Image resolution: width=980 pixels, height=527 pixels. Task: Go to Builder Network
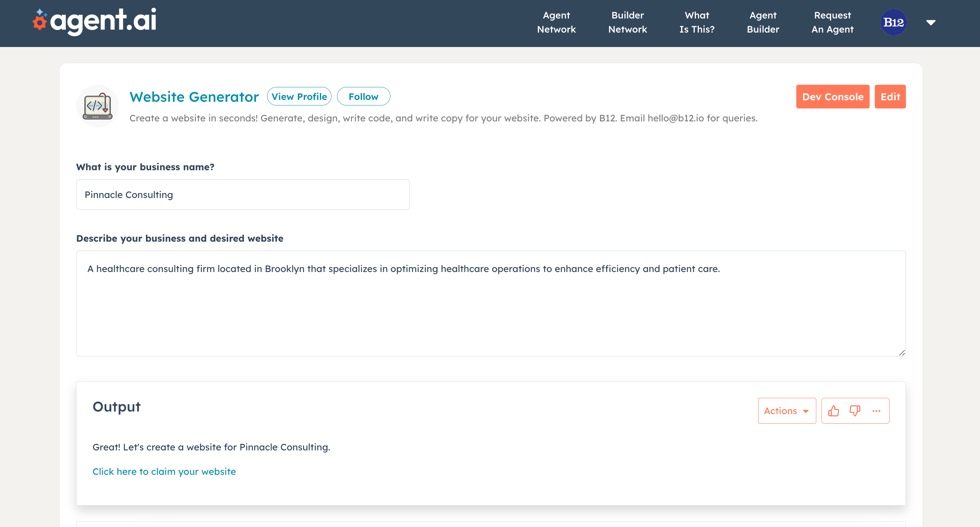click(627, 23)
